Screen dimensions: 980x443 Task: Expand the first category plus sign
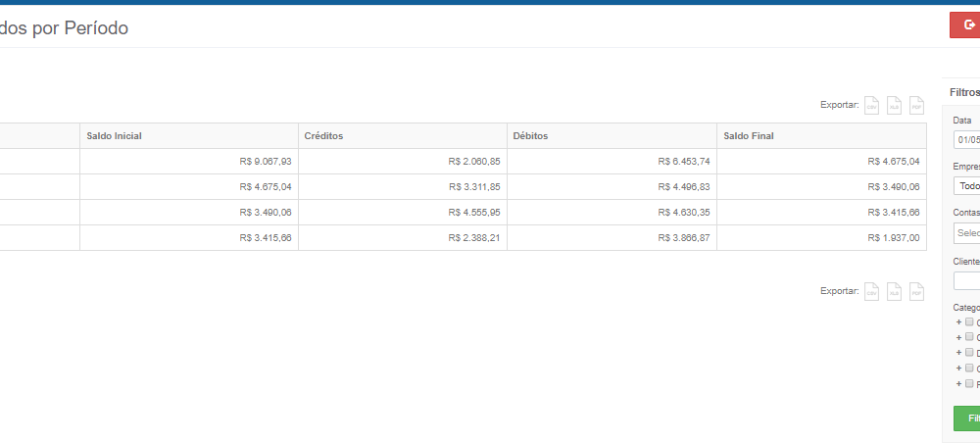tap(958, 321)
